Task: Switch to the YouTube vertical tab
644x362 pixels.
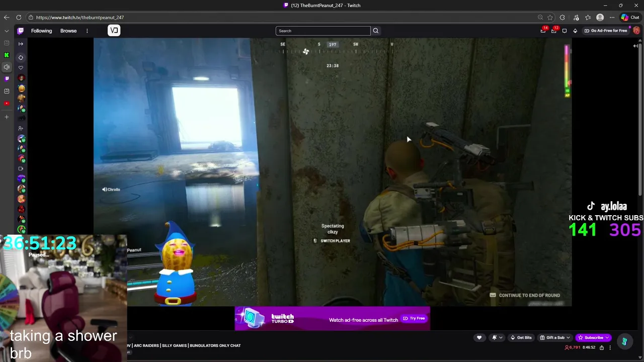Action: 7,104
